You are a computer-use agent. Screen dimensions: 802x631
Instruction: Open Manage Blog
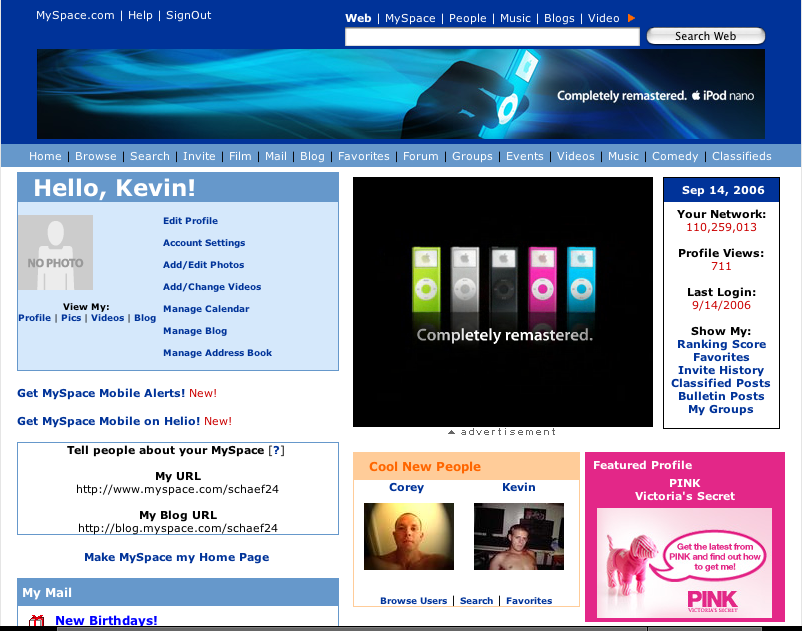tap(195, 331)
